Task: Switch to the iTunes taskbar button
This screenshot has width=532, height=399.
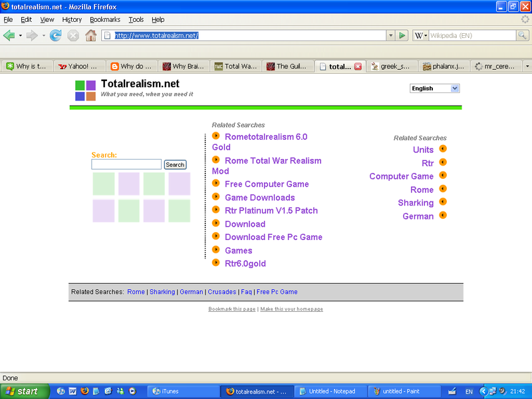Action: coord(184,392)
